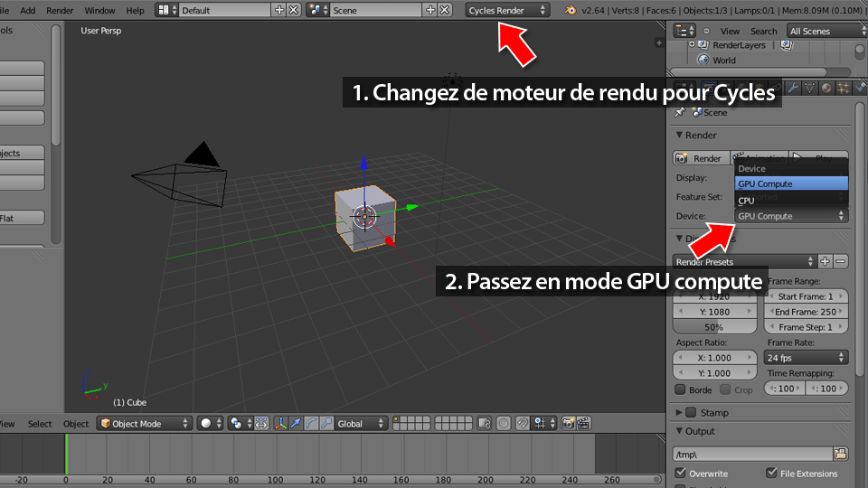Select the World icon in outliner

(x=703, y=60)
